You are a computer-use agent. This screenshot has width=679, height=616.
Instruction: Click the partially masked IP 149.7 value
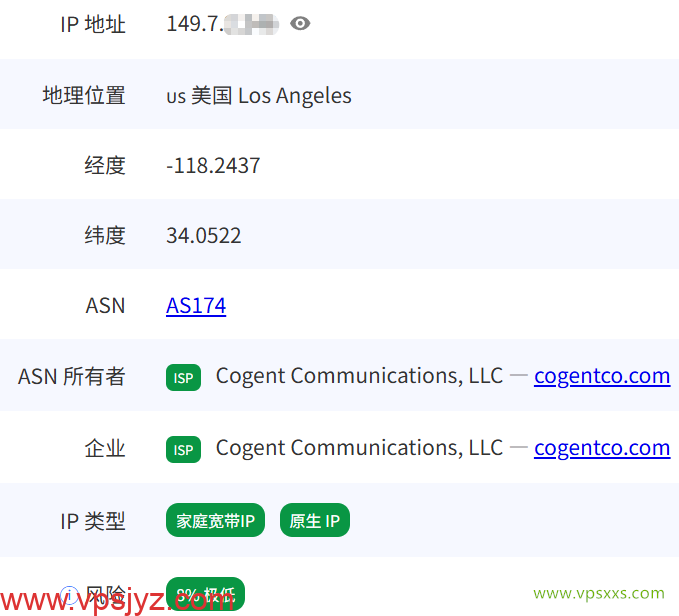[x=223, y=24]
